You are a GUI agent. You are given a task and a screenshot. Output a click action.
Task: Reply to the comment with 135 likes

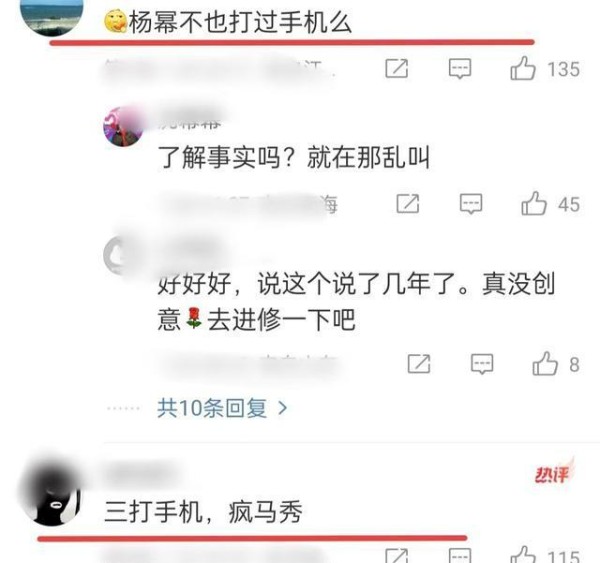[x=460, y=69]
